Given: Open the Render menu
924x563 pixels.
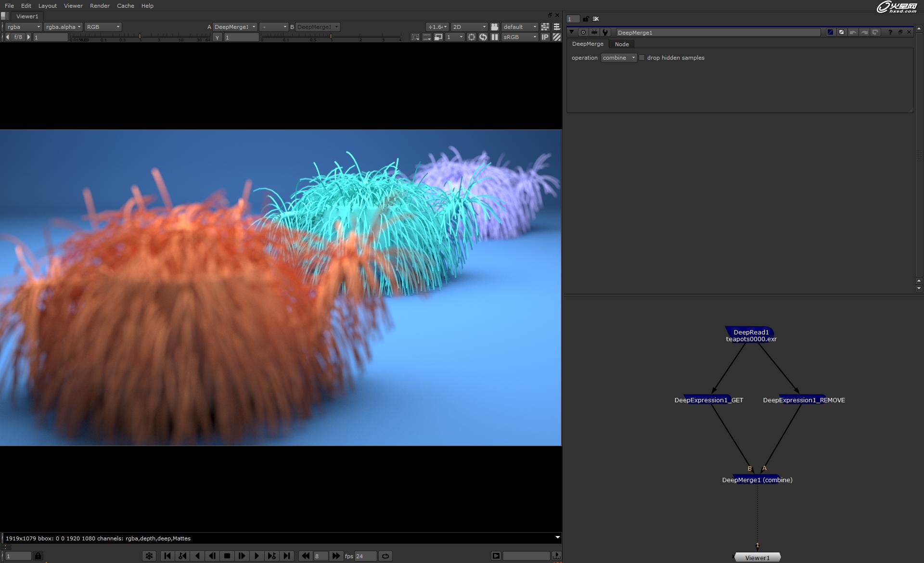Looking at the screenshot, I should (100, 6).
